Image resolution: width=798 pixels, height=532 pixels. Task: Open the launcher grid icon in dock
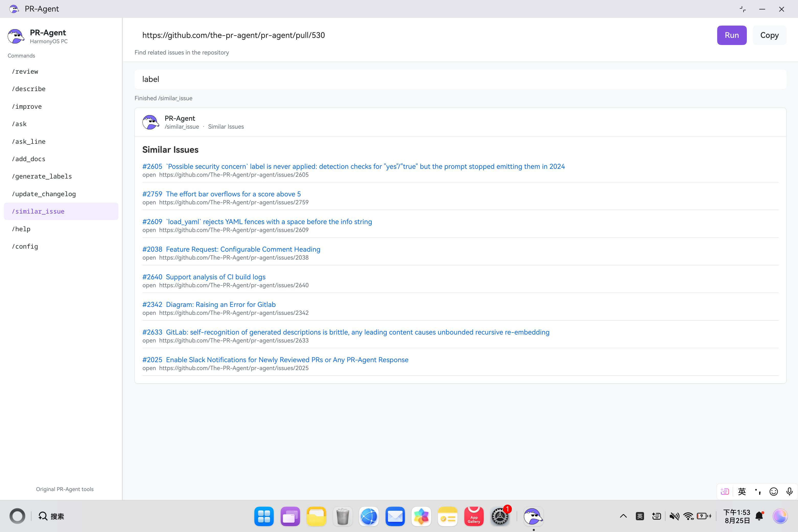(264, 516)
